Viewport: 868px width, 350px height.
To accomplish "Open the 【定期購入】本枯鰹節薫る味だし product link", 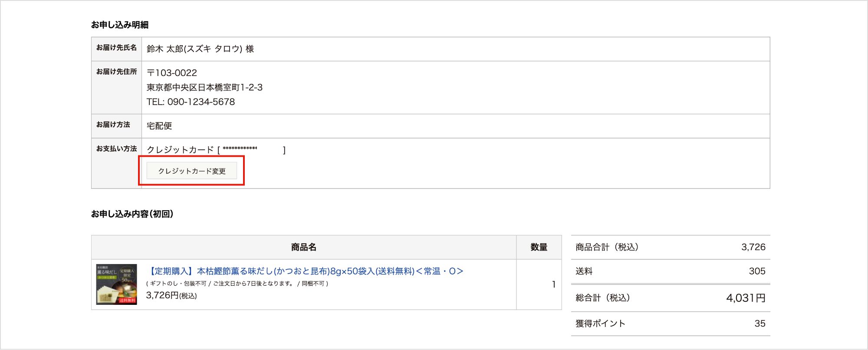I will tap(306, 271).
